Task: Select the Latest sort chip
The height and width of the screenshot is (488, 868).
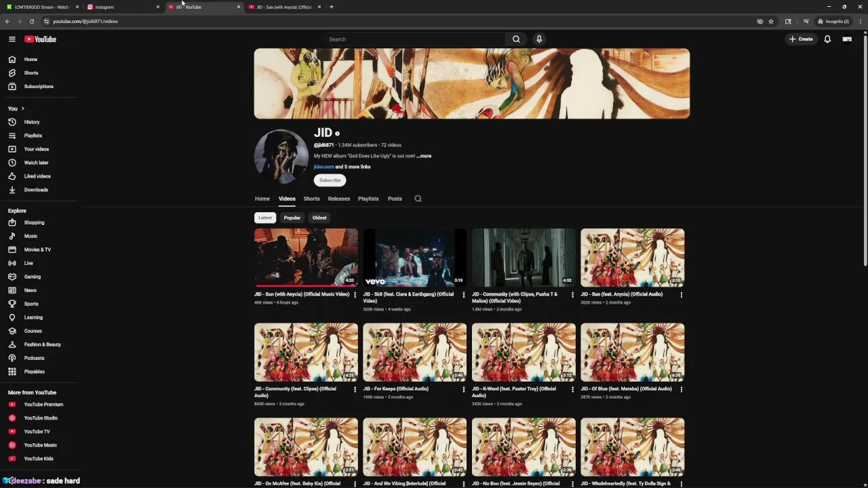Action: [x=265, y=218]
